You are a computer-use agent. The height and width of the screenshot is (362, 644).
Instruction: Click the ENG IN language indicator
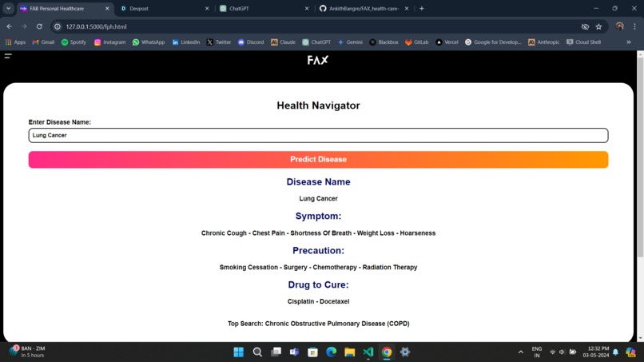click(536, 352)
